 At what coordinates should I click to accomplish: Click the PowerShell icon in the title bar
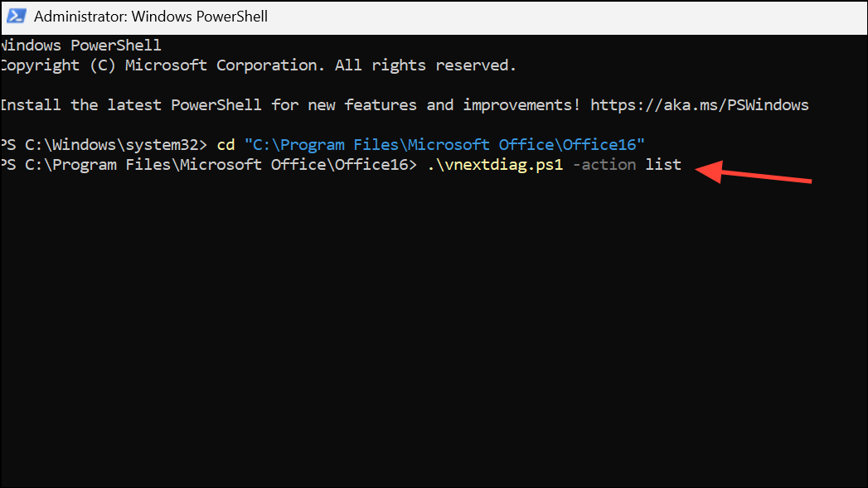(x=16, y=16)
